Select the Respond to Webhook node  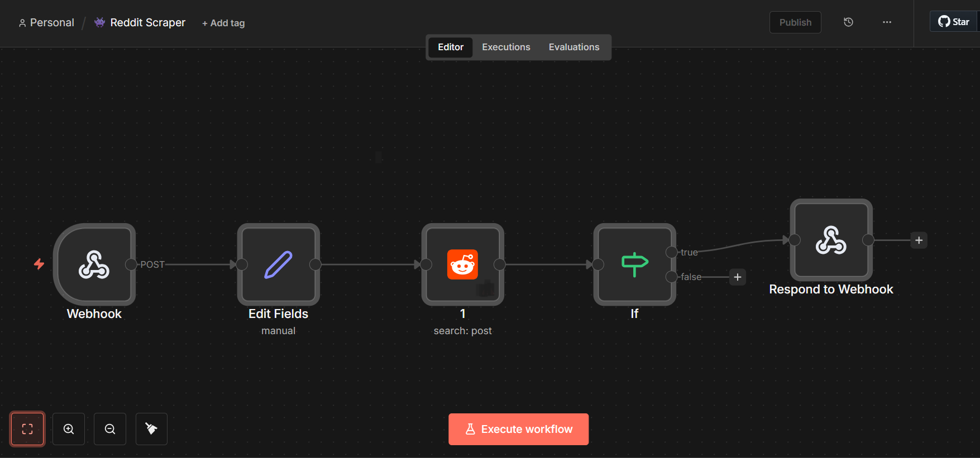click(831, 240)
